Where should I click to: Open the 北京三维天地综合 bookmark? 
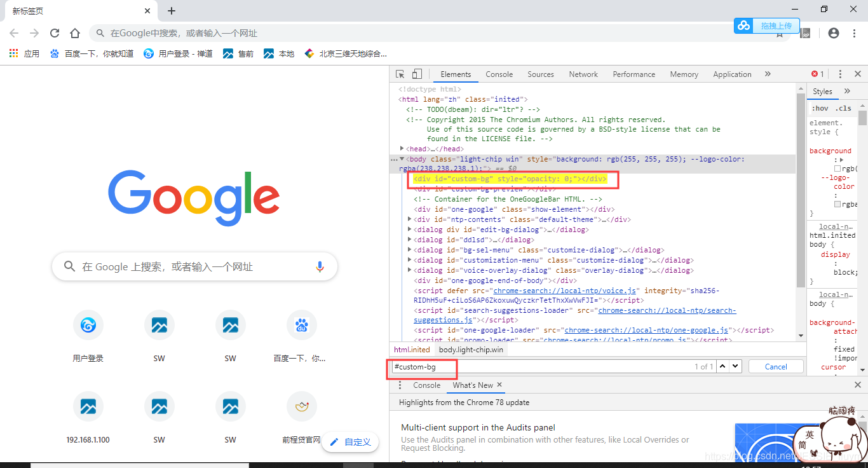(x=345, y=53)
